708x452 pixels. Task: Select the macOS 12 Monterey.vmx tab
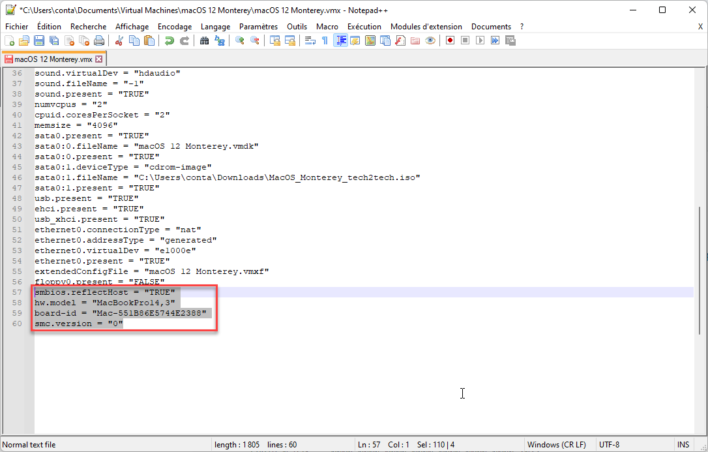pos(53,59)
